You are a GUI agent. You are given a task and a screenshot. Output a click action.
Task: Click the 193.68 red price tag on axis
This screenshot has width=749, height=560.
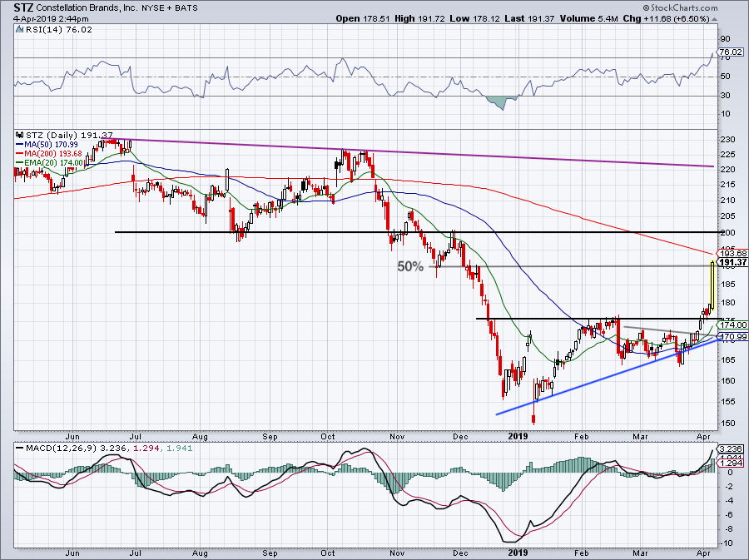point(733,254)
